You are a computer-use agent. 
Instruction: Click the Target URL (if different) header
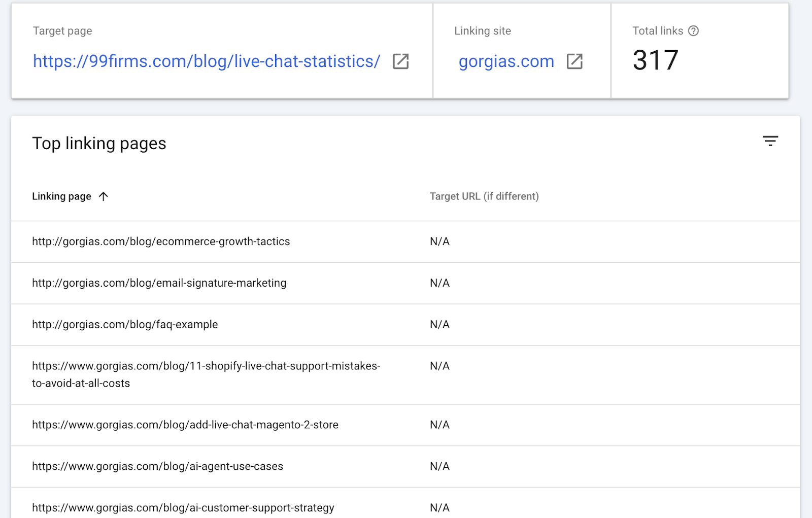coord(484,196)
